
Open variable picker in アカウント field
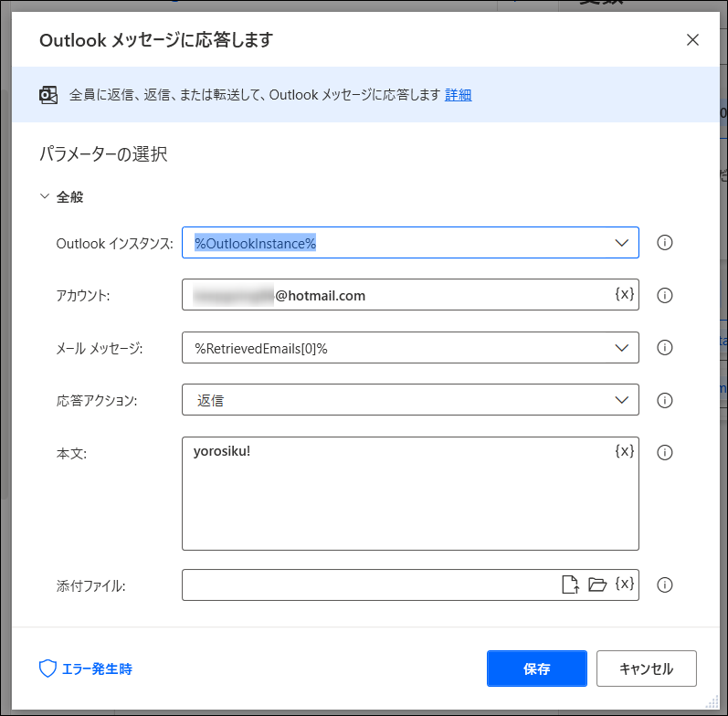click(625, 294)
